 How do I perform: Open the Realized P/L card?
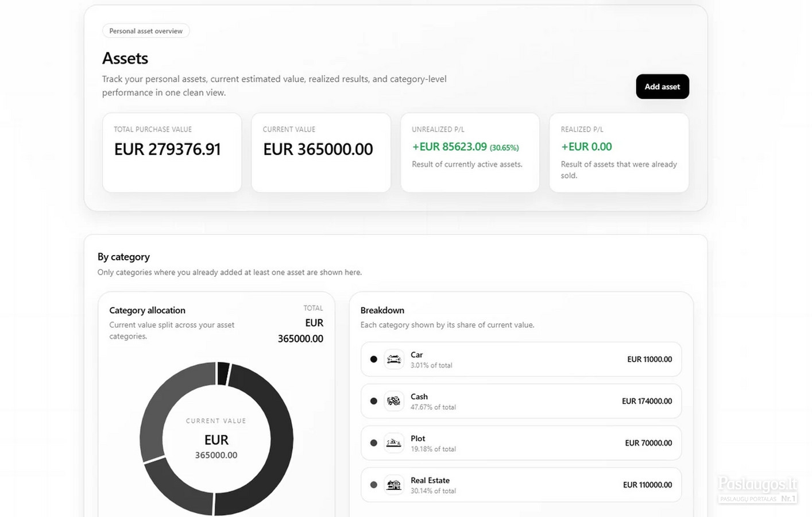tap(619, 152)
